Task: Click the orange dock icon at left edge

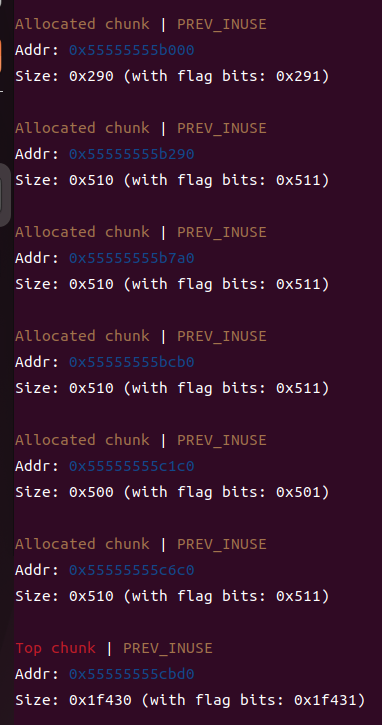Action: [1, 55]
